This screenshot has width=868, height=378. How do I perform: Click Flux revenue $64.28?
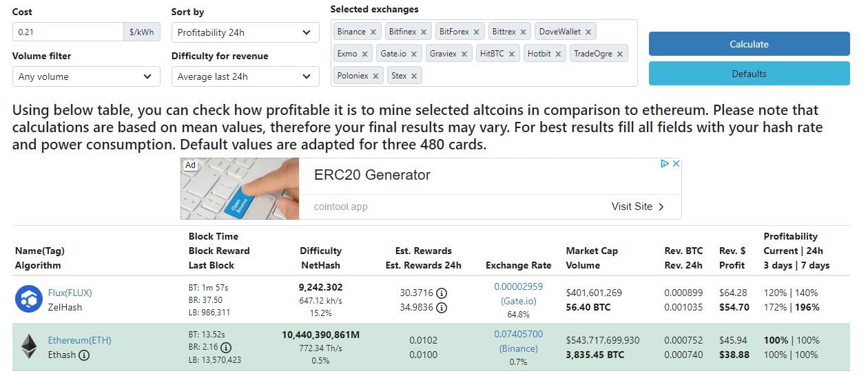pyautogui.click(x=733, y=293)
